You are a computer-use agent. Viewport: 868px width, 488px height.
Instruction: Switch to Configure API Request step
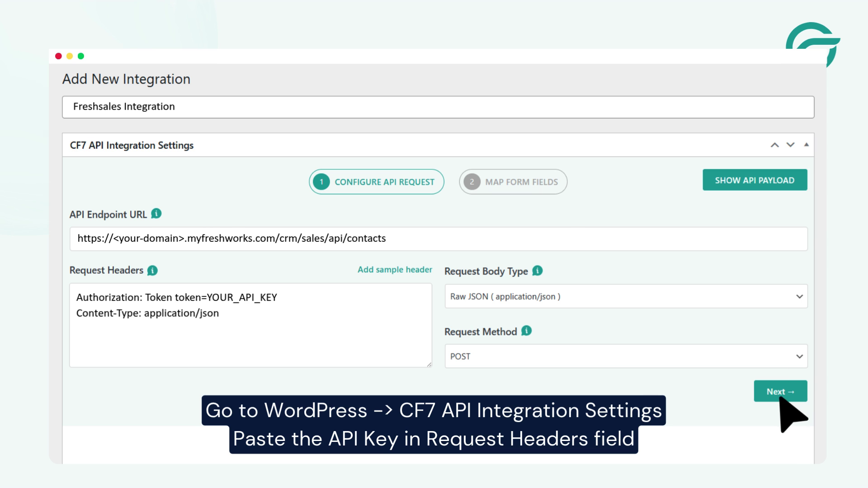tap(377, 182)
